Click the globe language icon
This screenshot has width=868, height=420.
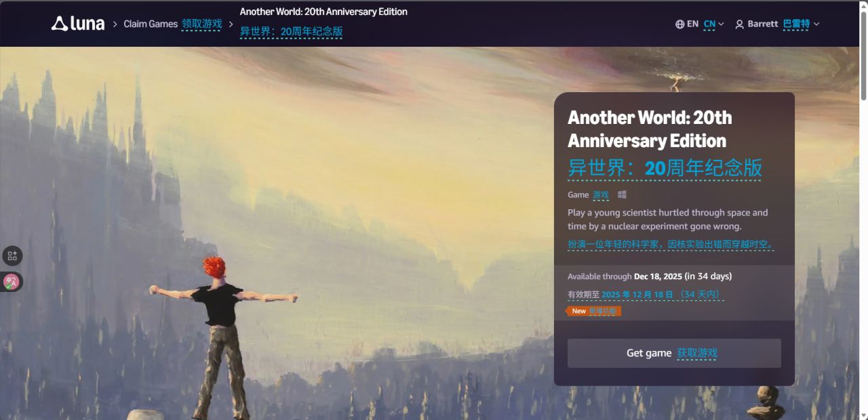point(679,24)
